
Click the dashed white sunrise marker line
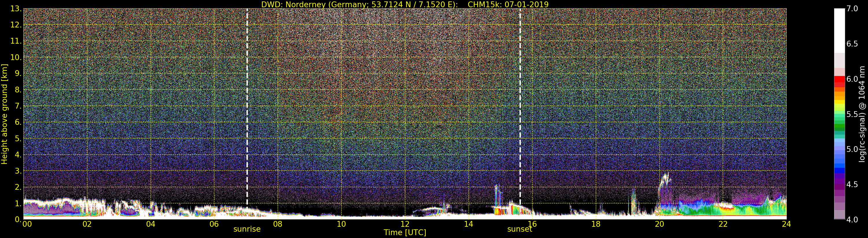pos(247,106)
